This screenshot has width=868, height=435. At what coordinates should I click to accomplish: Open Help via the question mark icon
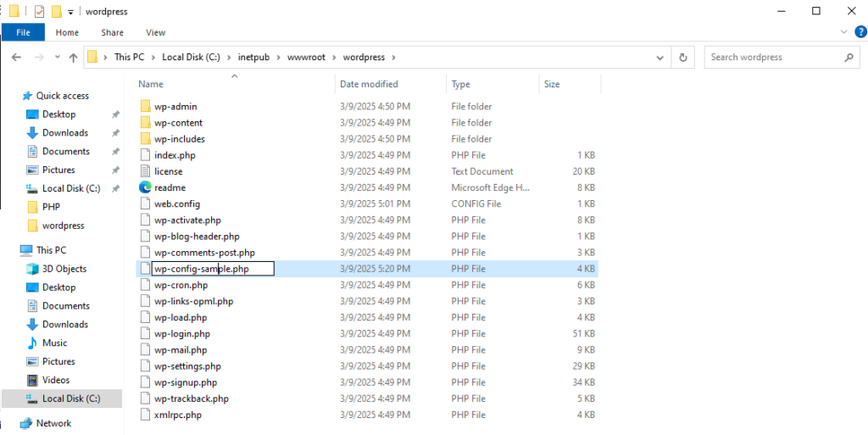(x=860, y=32)
